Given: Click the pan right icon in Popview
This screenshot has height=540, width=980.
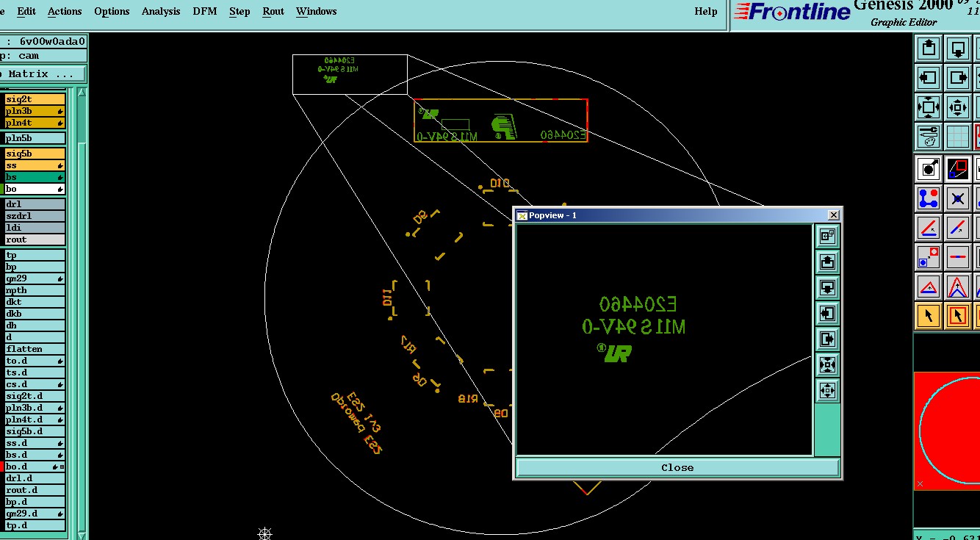Looking at the screenshot, I should point(827,339).
